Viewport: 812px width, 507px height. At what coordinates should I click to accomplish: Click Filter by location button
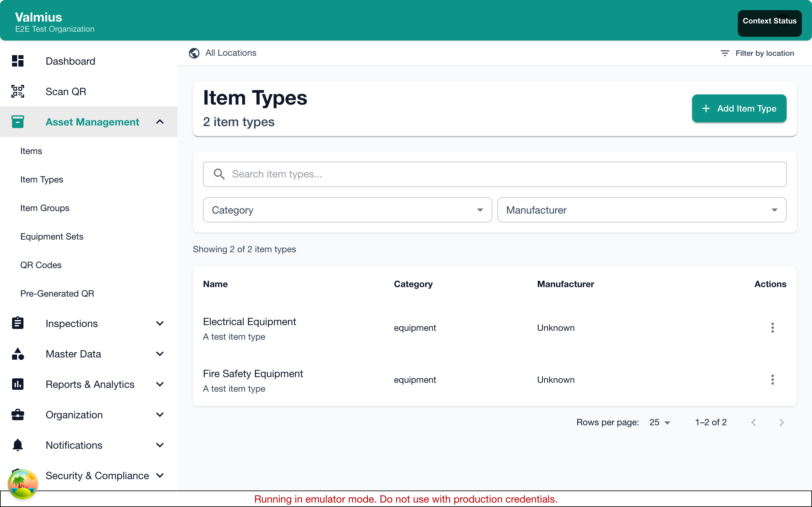coord(757,53)
